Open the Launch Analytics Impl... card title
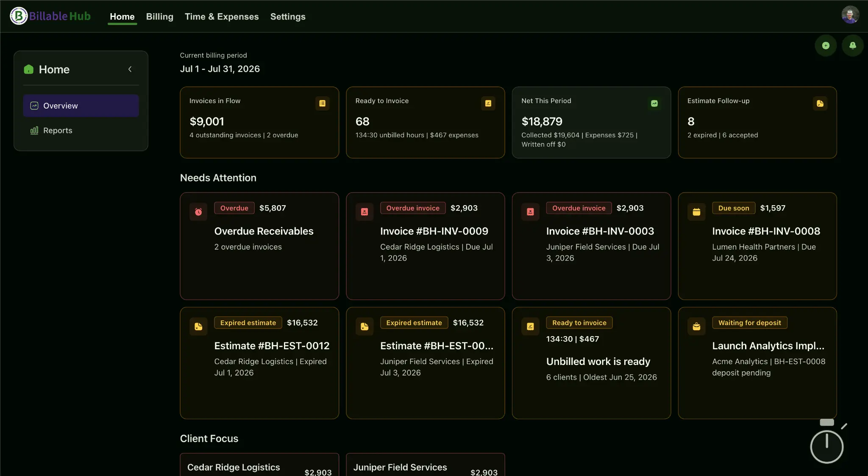868x476 pixels. pos(768,346)
